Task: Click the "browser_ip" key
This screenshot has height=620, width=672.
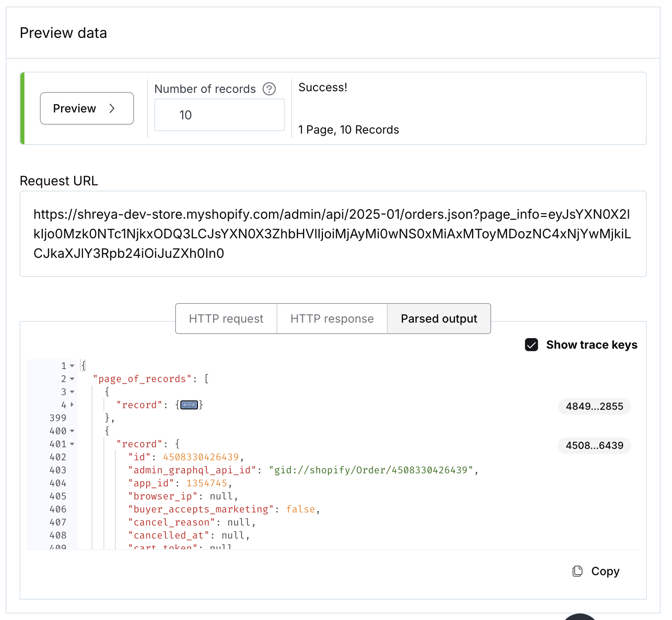Action: [163, 496]
